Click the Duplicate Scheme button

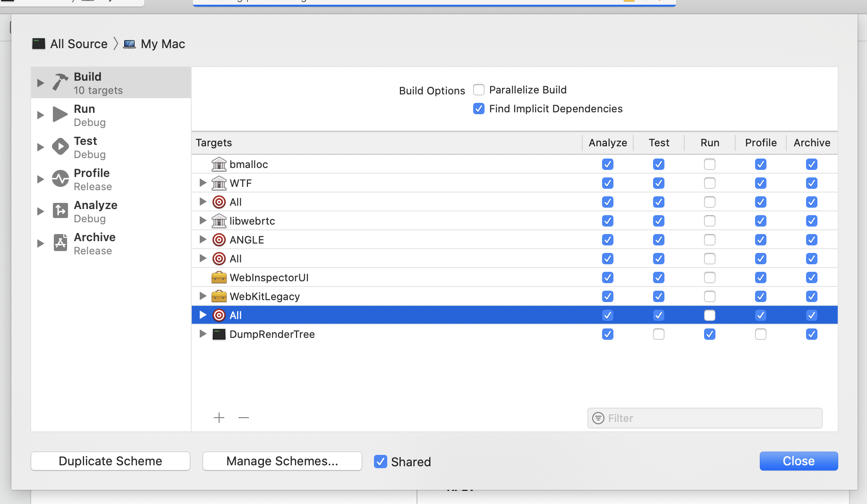point(110,461)
